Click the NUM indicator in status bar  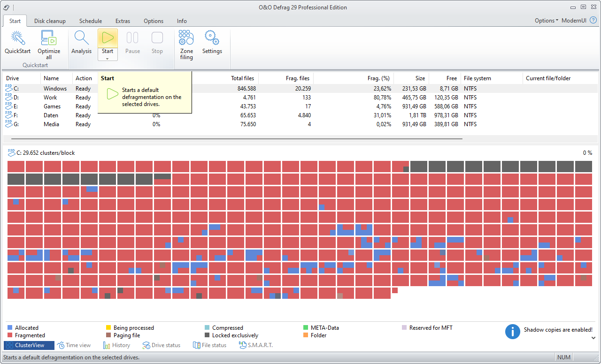point(564,357)
